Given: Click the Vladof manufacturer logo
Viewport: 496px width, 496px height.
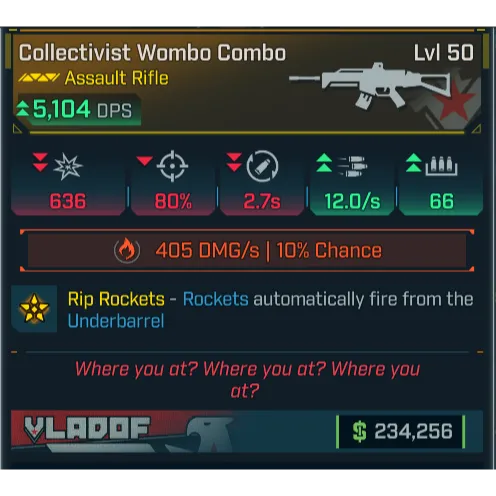Looking at the screenshot, I should click(x=87, y=429).
